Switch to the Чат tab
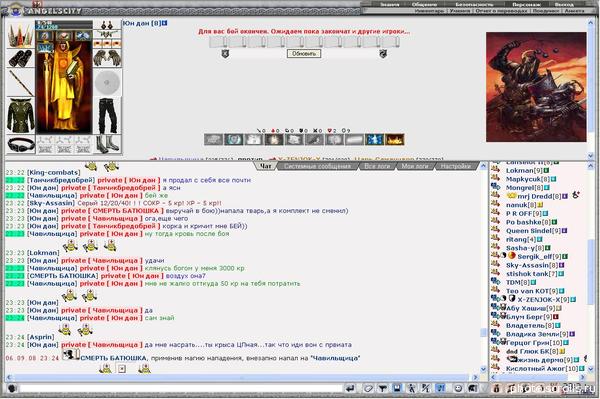This screenshot has height=399, width=600. click(266, 166)
